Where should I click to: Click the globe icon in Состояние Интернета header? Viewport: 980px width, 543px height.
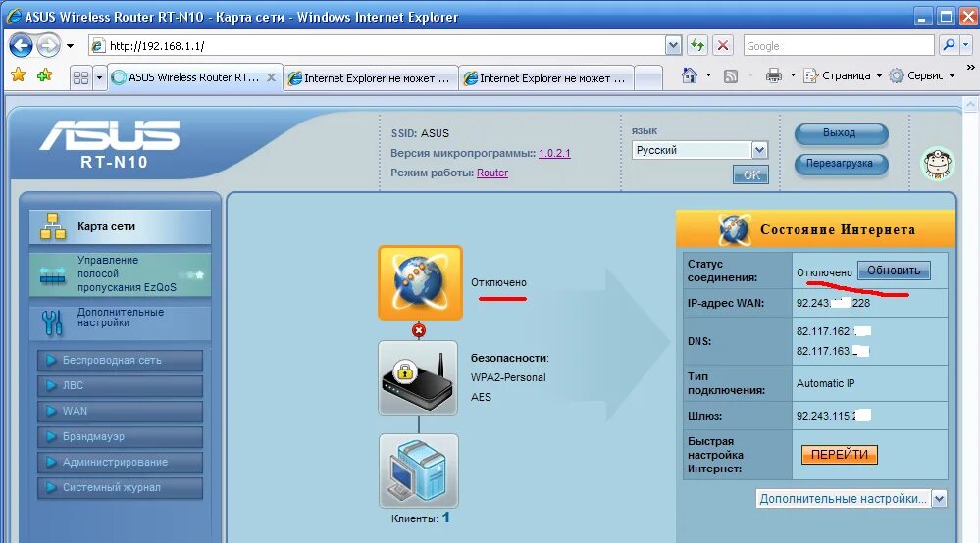point(735,229)
